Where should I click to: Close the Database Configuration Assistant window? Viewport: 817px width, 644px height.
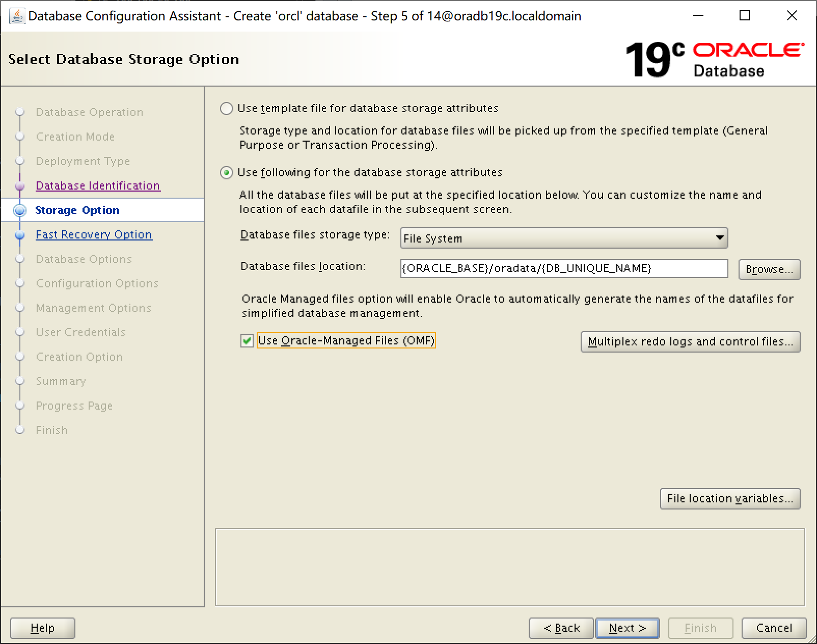[792, 16]
